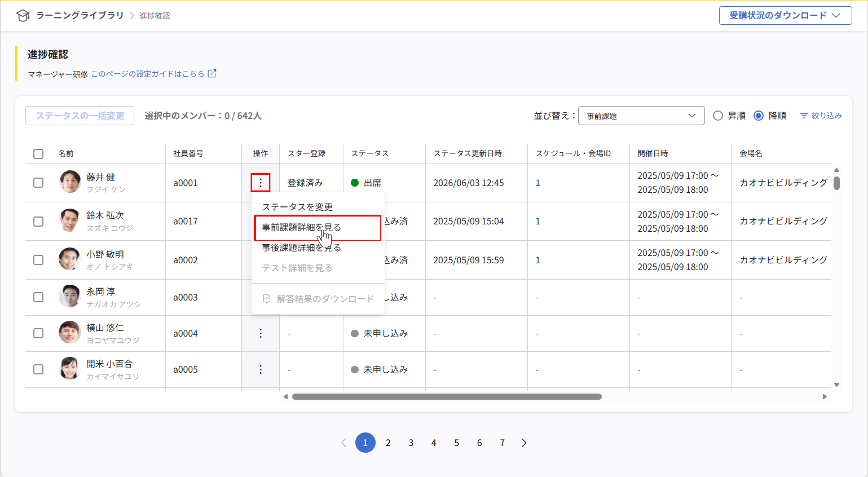Click the 絞り込み filter link
Image resolution: width=868 pixels, height=477 pixels.
point(821,116)
